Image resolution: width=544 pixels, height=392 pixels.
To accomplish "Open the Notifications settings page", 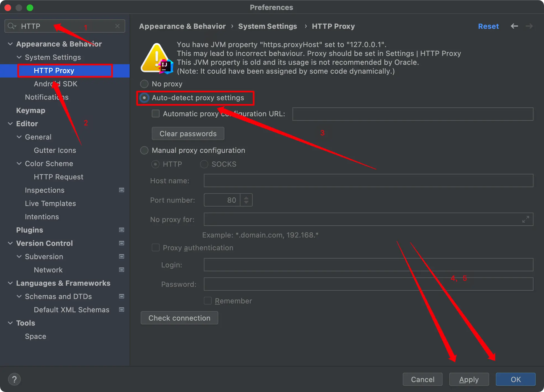I will click(x=47, y=97).
